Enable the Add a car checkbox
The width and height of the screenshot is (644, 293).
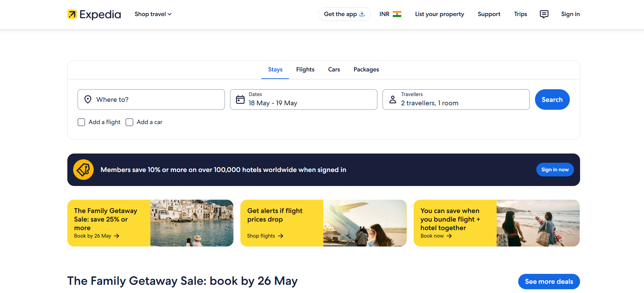(129, 122)
